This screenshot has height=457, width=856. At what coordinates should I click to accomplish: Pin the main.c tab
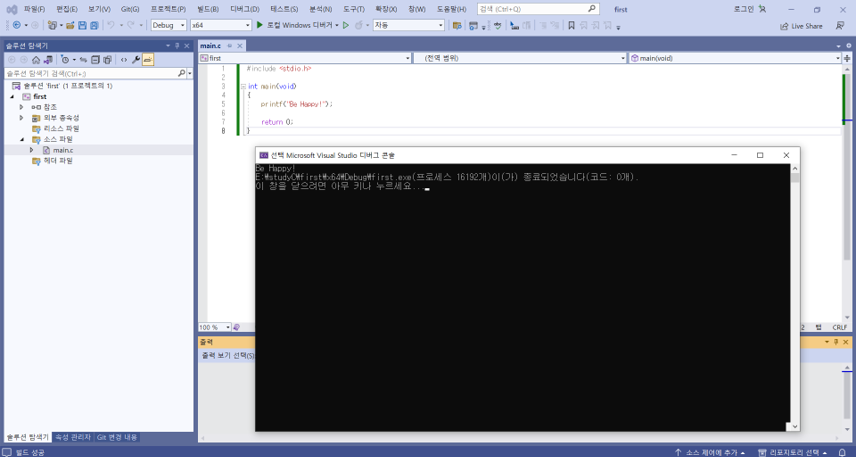[x=230, y=45]
